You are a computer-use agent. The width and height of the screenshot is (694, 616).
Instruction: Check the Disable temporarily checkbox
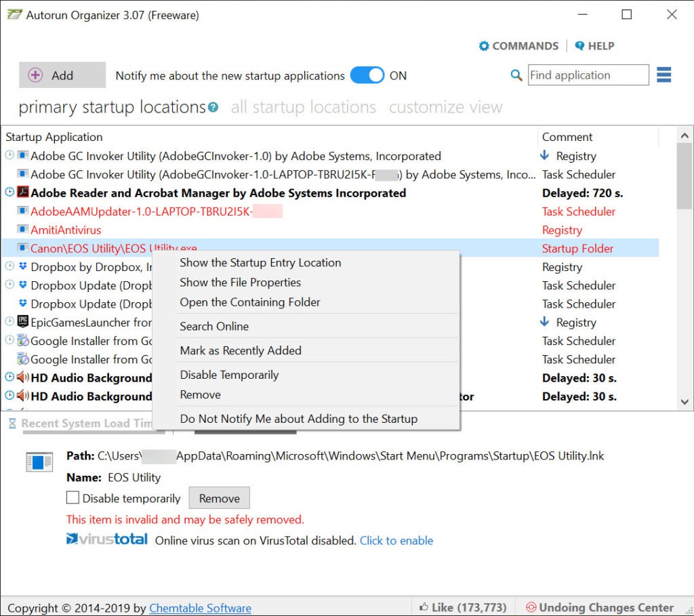pyautogui.click(x=73, y=498)
